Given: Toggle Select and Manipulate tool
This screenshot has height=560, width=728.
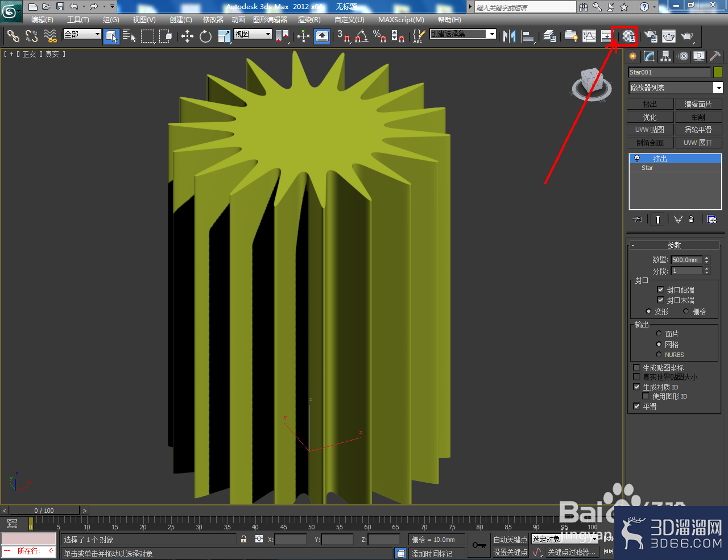Looking at the screenshot, I should (303, 36).
